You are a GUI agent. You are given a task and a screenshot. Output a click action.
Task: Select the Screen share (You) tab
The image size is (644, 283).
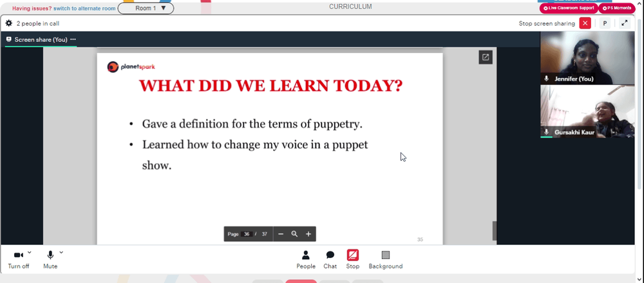click(x=41, y=39)
